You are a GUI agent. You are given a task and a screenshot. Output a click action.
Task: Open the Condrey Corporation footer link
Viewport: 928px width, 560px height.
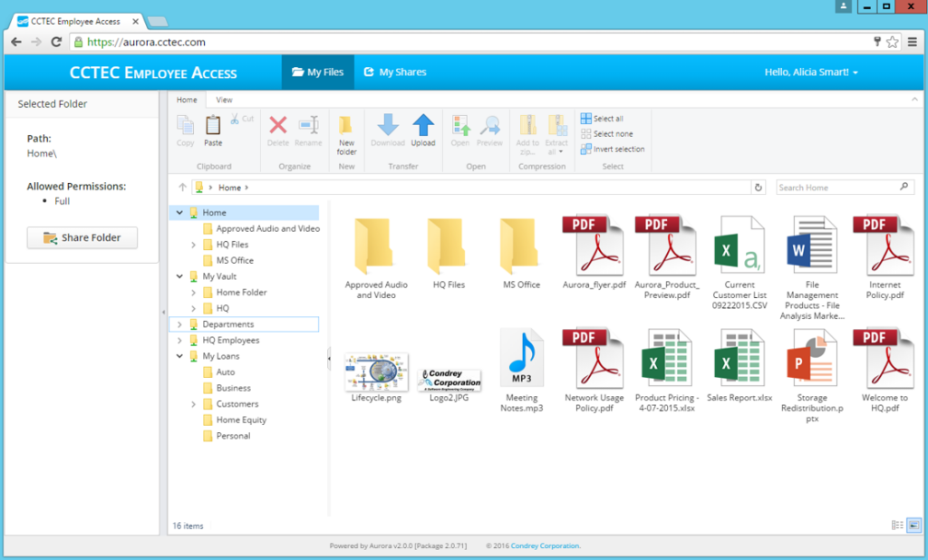pos(545,546)
